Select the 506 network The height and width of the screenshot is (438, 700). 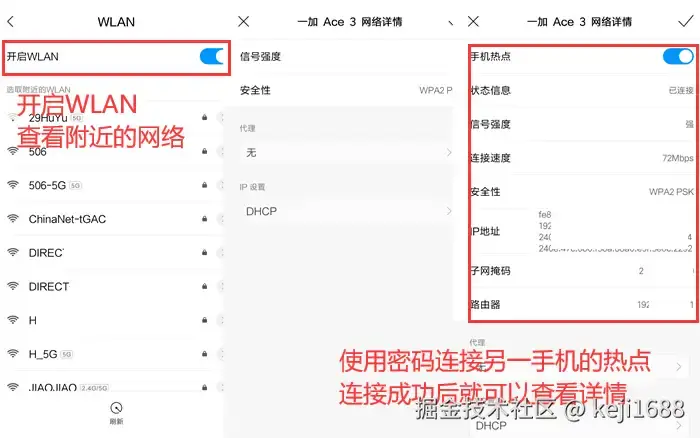click(114, 152)
